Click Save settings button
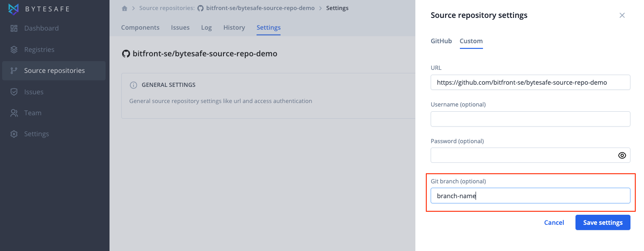Image resolution: width=644 pixels, height=251 pixels. click(x=603, y=223)
